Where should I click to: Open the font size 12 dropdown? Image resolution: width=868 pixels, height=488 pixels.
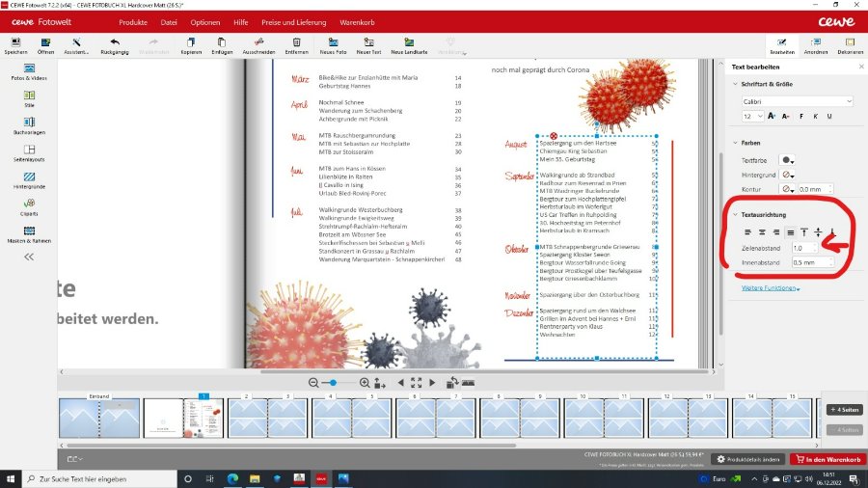(752, 116)
